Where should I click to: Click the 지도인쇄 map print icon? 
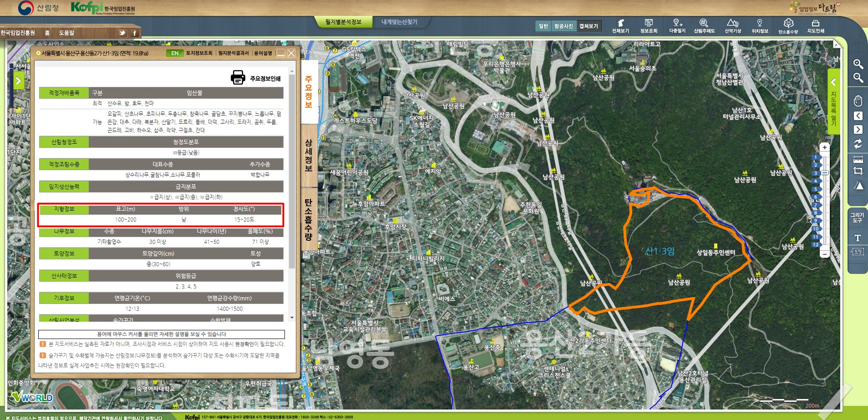click(816, 26)
